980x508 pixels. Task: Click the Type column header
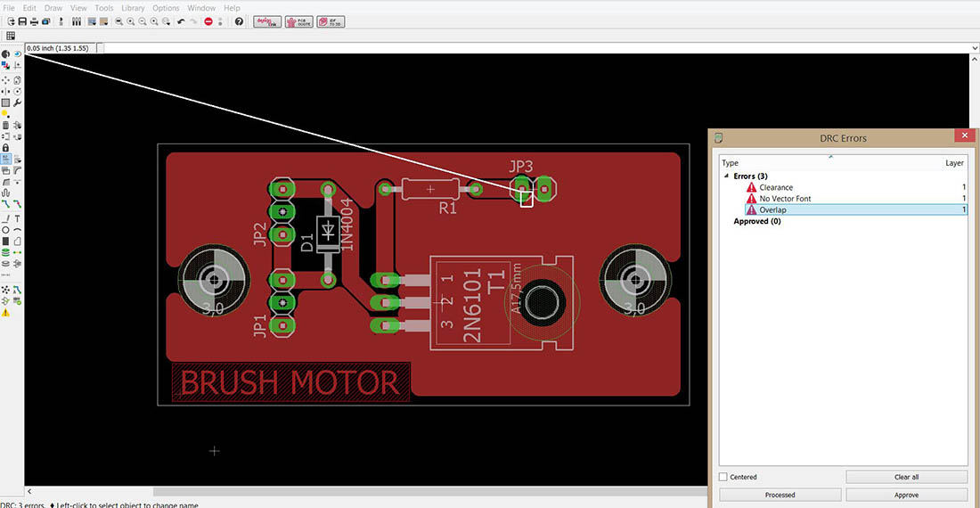730,163
